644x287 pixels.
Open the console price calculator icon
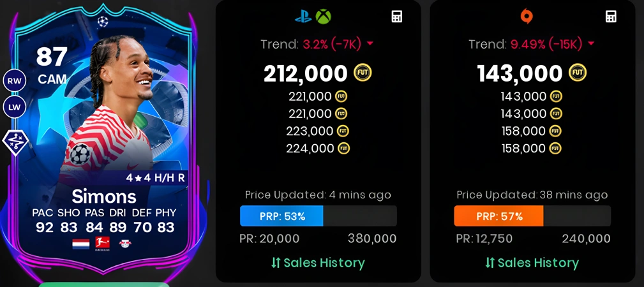coord(396,17)
